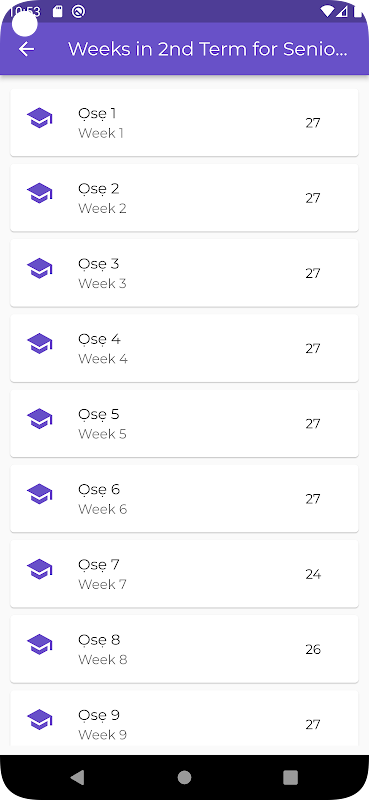The width and height of the screenshot is (369, 800).
Task: Open the Ọsẹ 2 Week 2 item
Action: point(184,198)
